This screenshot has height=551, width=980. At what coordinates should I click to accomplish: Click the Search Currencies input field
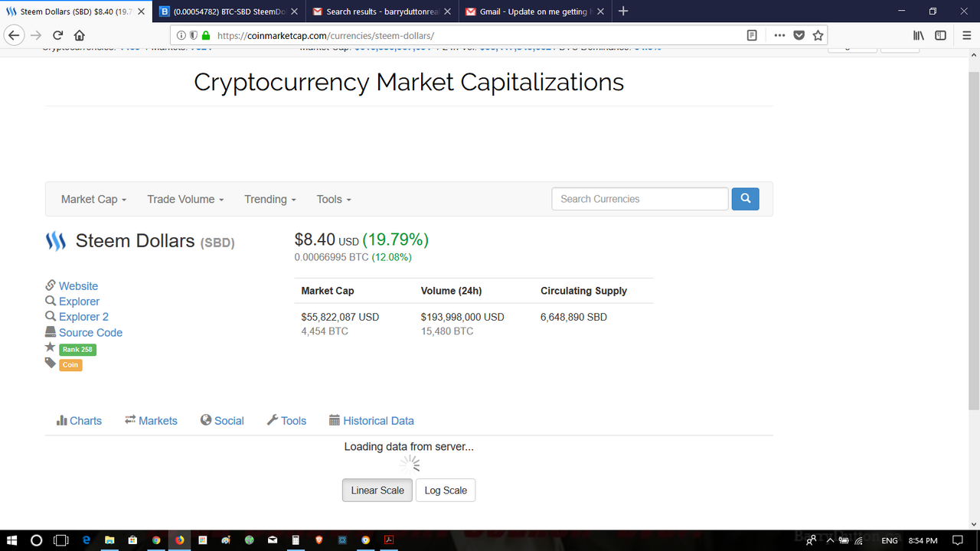[x=640, y=199]
